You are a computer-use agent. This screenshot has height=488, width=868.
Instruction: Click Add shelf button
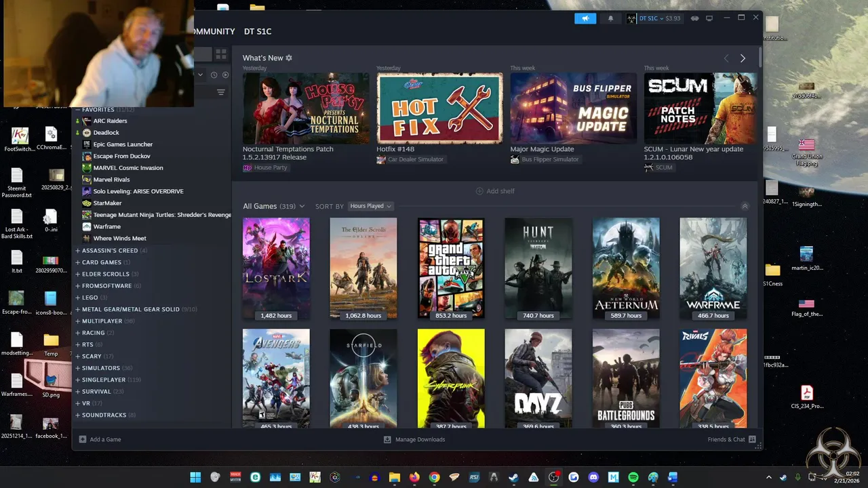495,191
